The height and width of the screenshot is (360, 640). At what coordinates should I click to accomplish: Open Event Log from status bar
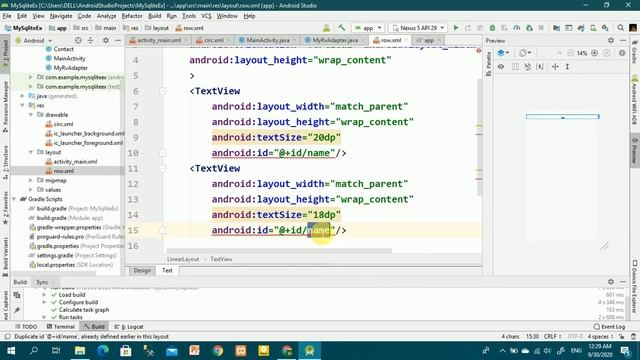point(609,327)
